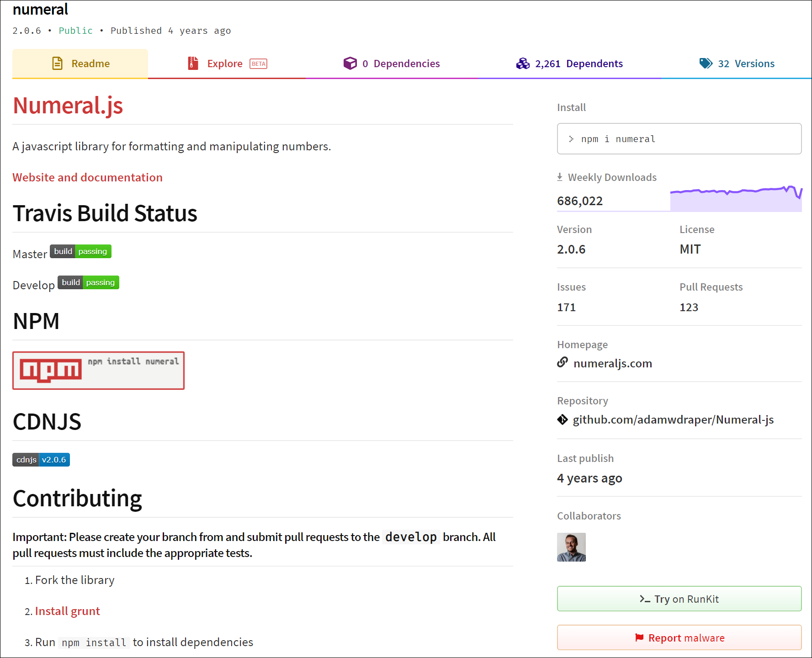Click the CDNJS heading
The width and height of the screenshot is (812, 658).
(47, 422)
